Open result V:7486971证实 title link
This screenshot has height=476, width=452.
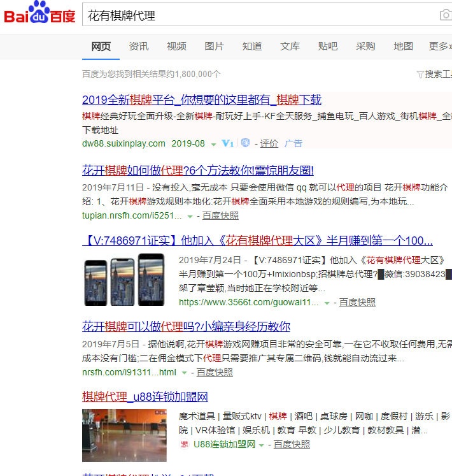pos(257,241)
